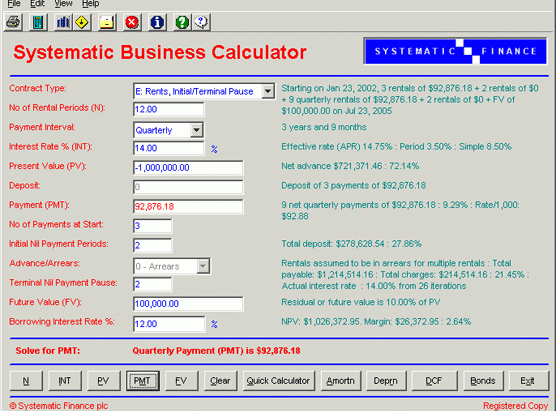Click 'Net advance $721,371.46 : 72.14%' text
The height and width of the screenshot is (411, 556).
coord(350,166)
